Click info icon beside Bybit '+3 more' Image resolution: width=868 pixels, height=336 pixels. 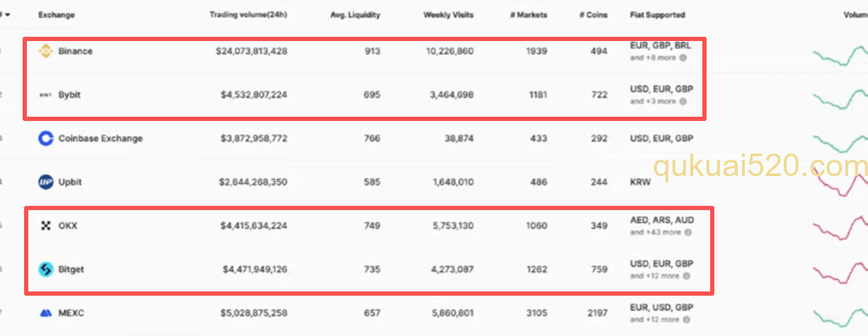pos(683,101)
